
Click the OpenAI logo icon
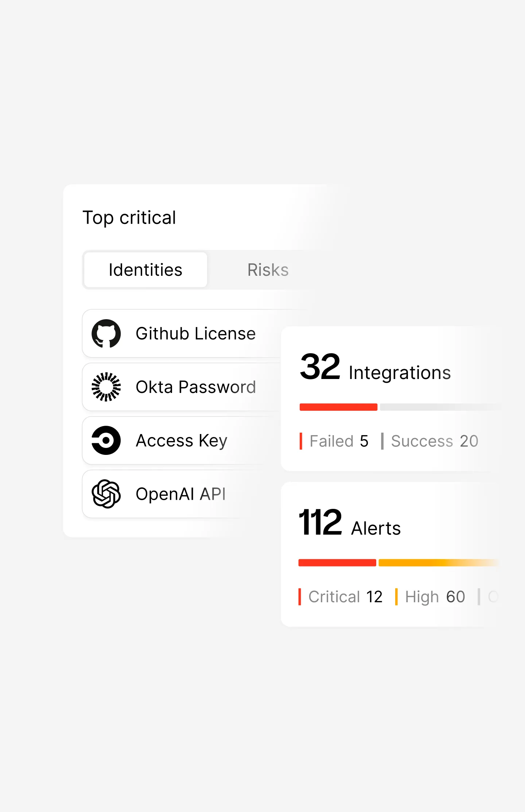(x=106, y=494)
